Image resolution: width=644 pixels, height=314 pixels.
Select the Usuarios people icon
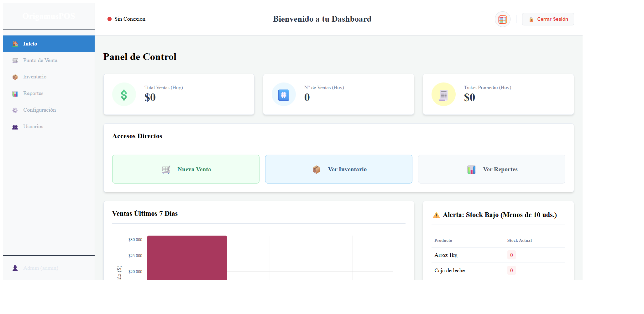click(x=15, y=127)
